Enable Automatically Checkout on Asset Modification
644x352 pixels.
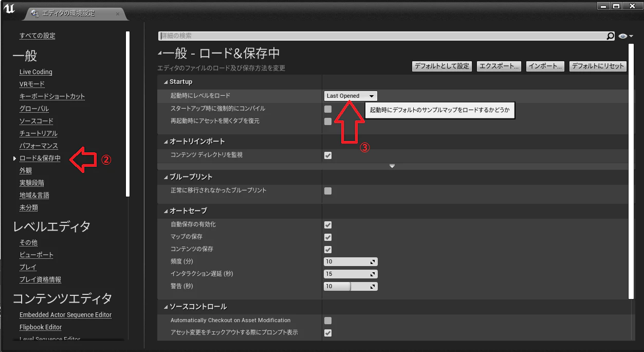pyautogui.click(x=328, y=321)
